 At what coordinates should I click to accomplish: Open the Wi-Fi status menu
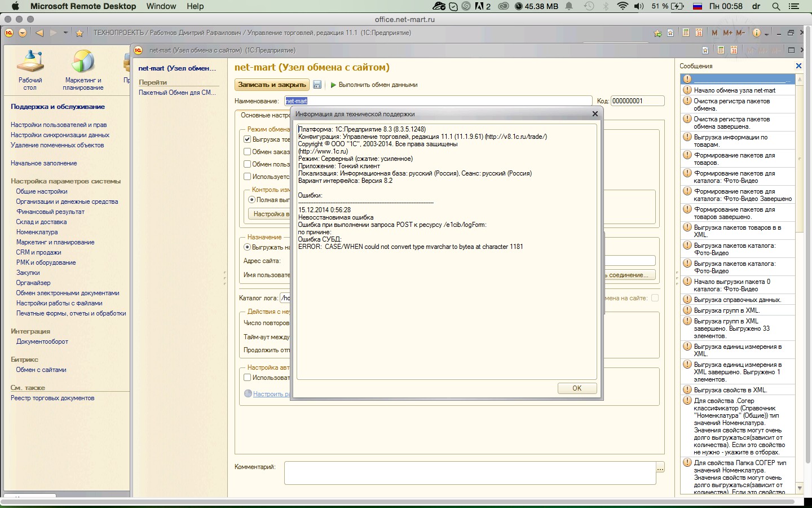coord(623,6)
